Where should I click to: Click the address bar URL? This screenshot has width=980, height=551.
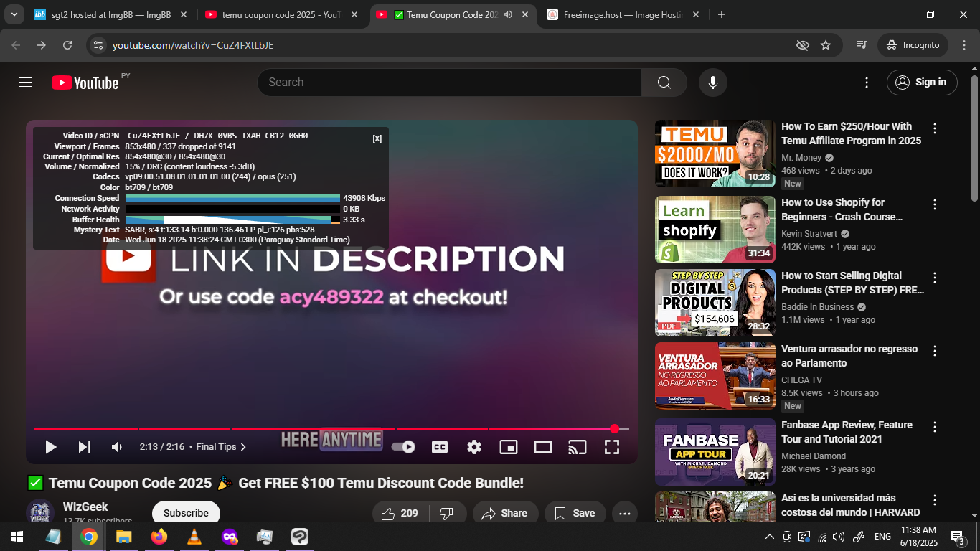click(x=193, y=45)
